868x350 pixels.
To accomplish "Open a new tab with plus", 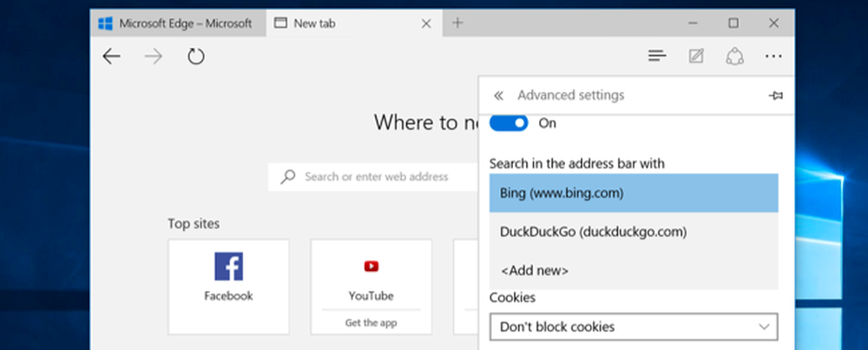I will pos(457,23).
